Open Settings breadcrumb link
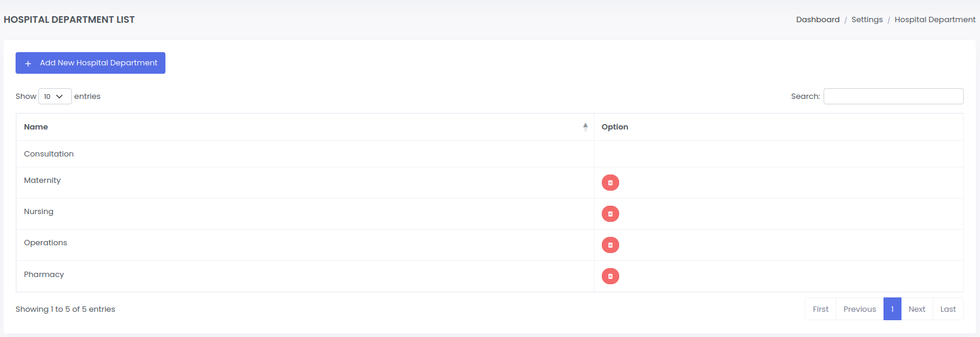 [x=867, y=20]
